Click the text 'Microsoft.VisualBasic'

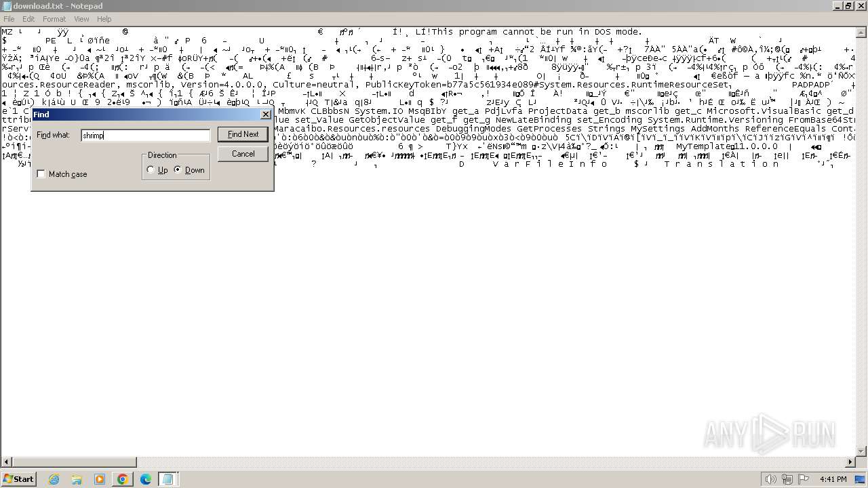pyautogui.click(x=764, y=111)
